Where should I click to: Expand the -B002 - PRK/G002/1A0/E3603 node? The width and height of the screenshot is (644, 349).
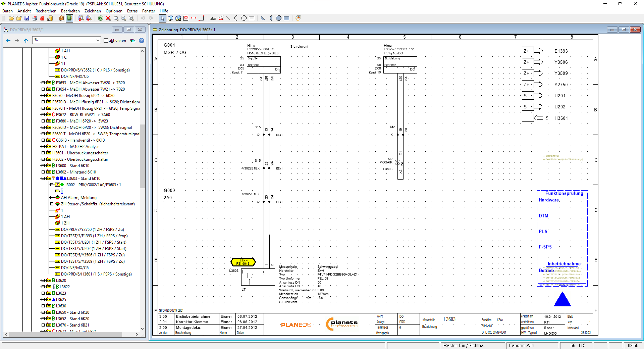[x=52, y=185]
